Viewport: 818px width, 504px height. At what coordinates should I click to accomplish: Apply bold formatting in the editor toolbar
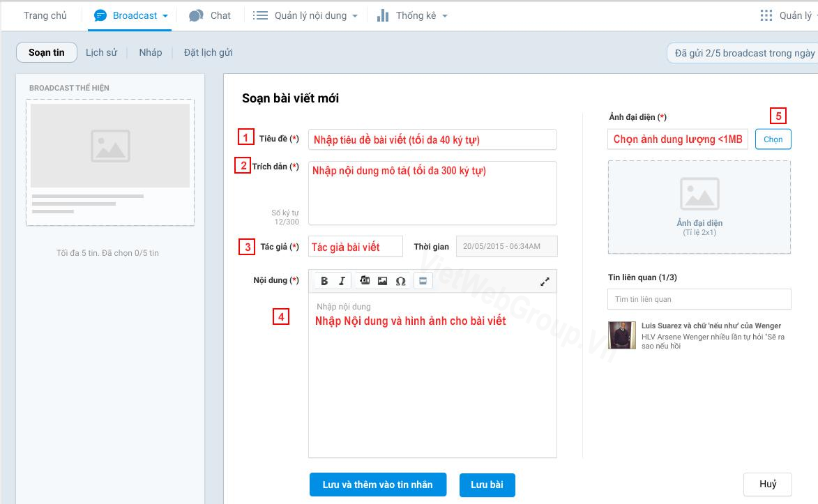[x=324, y=281]
